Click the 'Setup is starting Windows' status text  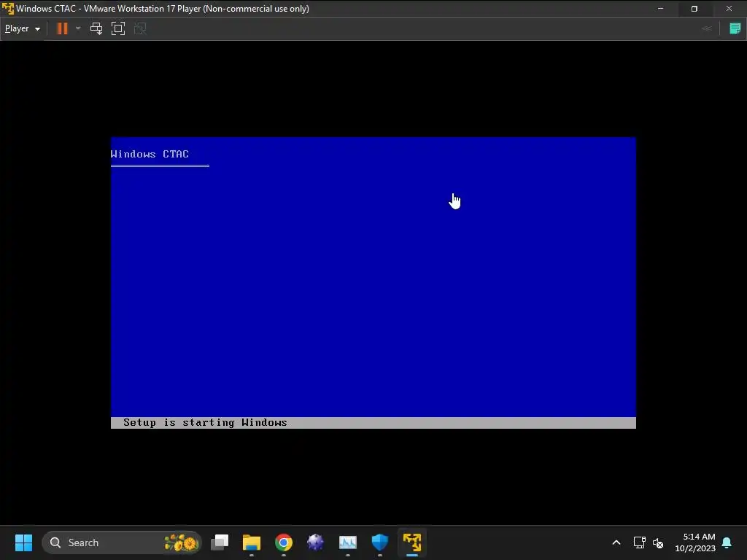(x=205, y=422)
